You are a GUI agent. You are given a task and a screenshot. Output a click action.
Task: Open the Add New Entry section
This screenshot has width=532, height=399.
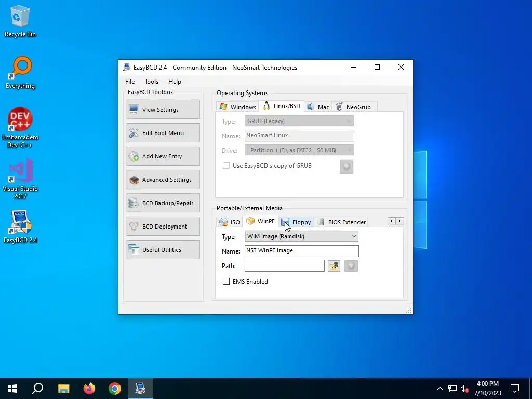pos(163,156)
